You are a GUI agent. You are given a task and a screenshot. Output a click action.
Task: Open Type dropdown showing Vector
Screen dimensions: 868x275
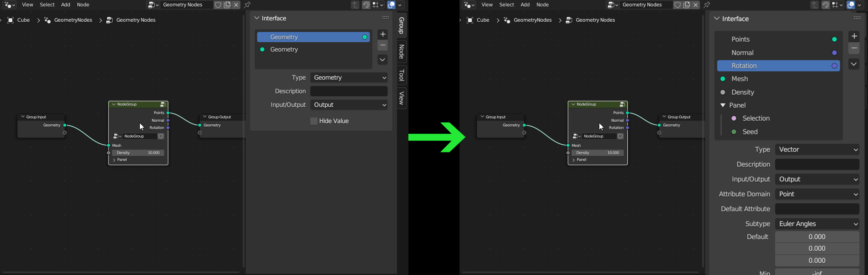coord(817,150)
